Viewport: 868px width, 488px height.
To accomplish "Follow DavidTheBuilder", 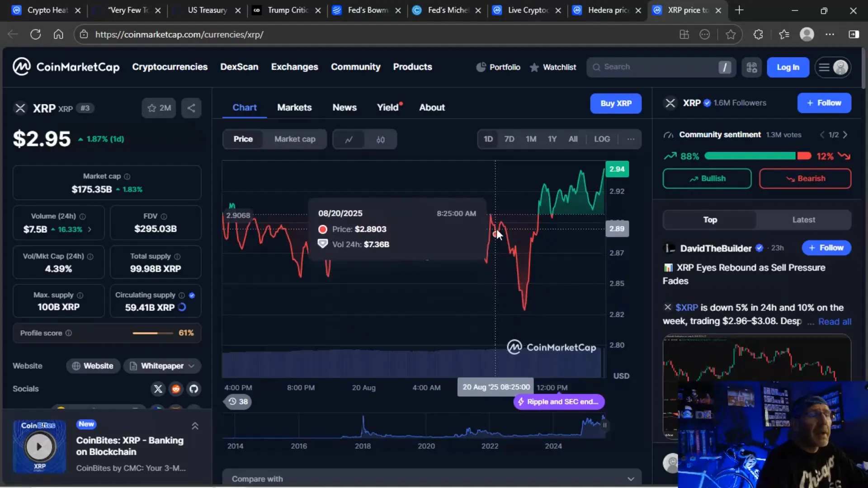I will pos(826,248).
